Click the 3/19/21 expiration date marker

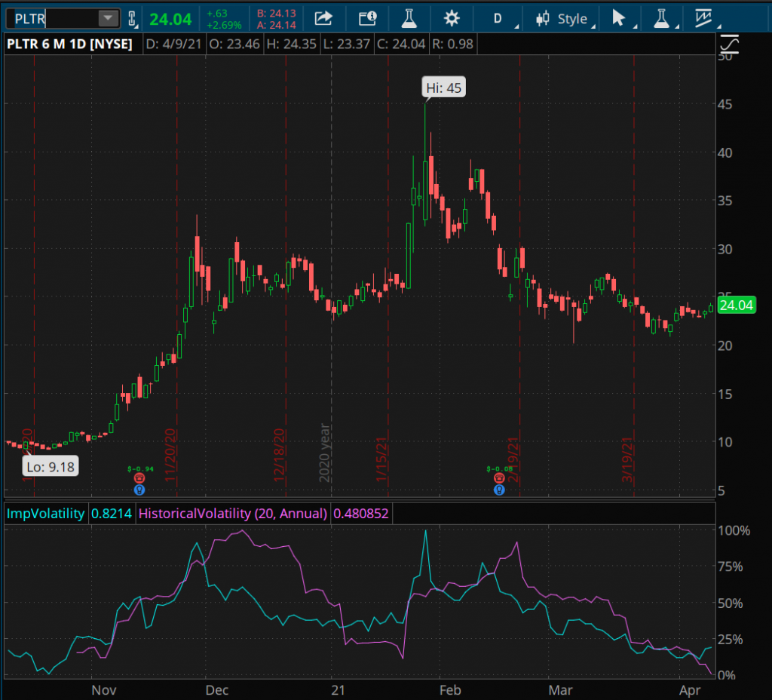pos(627,460)
